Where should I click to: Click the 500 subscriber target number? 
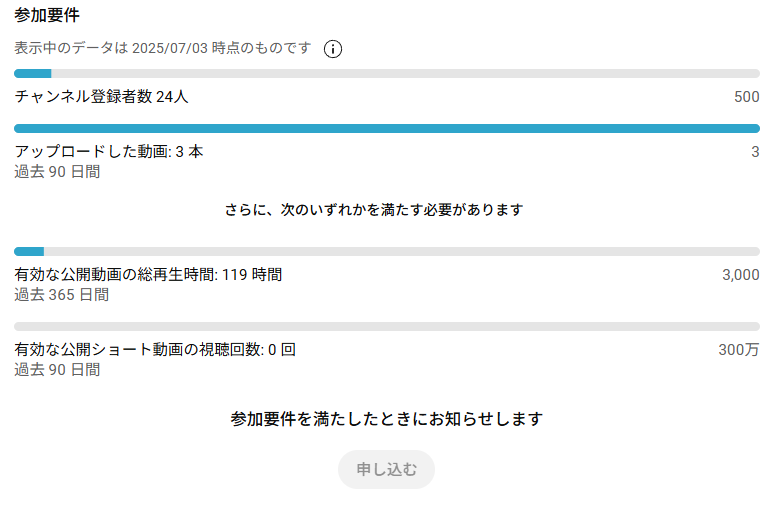[x=747, y=97]
